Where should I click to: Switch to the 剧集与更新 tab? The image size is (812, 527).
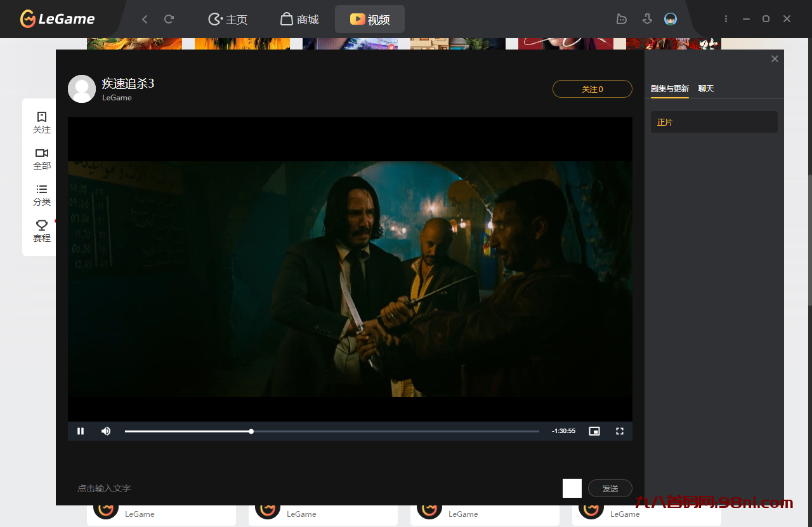pos(670,89)
